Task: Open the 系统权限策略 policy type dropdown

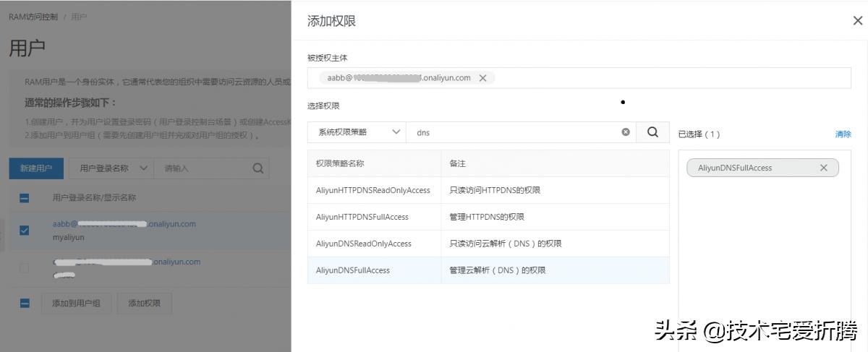Action: tap(356, 132)
